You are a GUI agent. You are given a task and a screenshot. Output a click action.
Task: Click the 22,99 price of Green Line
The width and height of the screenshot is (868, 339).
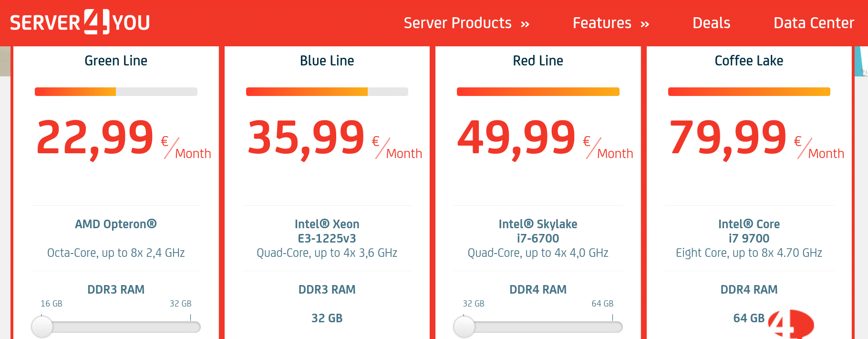point(95,138)
